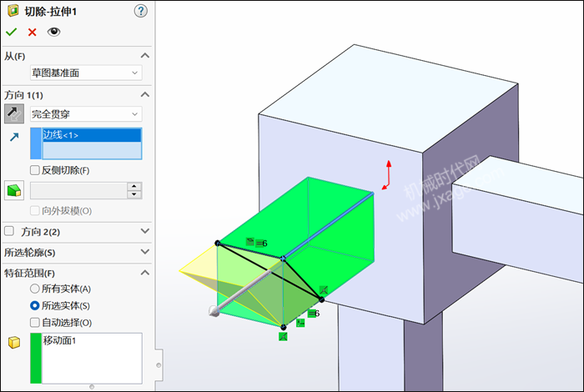Expand the 所选轮廓(S) section
584x392 pixels.
pos(145,252)
